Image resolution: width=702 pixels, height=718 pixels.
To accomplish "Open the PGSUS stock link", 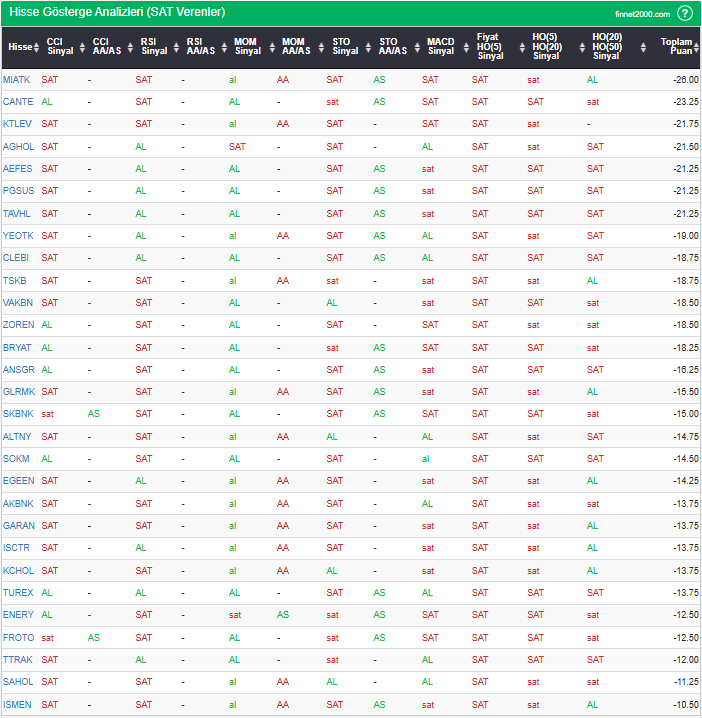I will click(18, 191).
